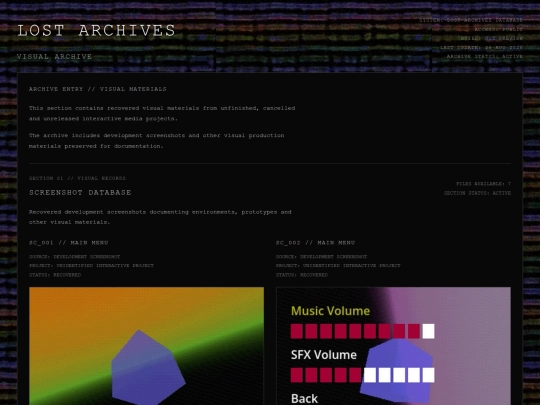Click the VISUAL ARCHIVE subtitle
The height and width of the screenshot is (405, 540).
tap(54, 56)
